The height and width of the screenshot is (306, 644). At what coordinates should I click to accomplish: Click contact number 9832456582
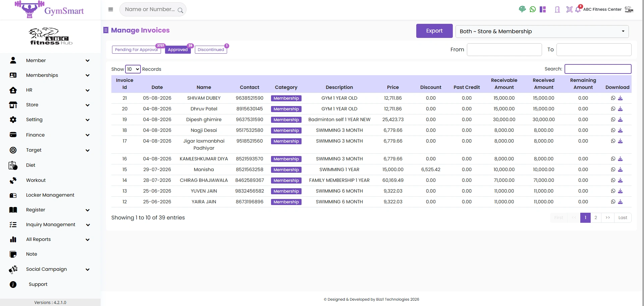click(x=250, y=191)
